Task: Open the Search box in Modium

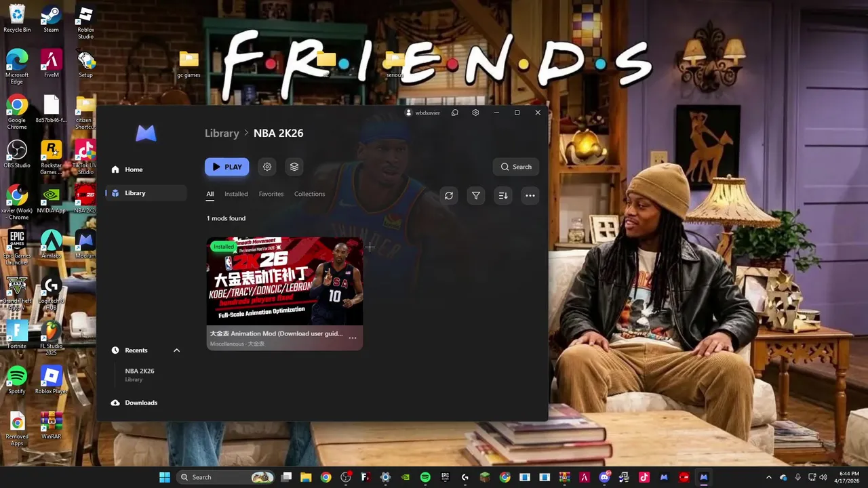Action: click(516, 167)
